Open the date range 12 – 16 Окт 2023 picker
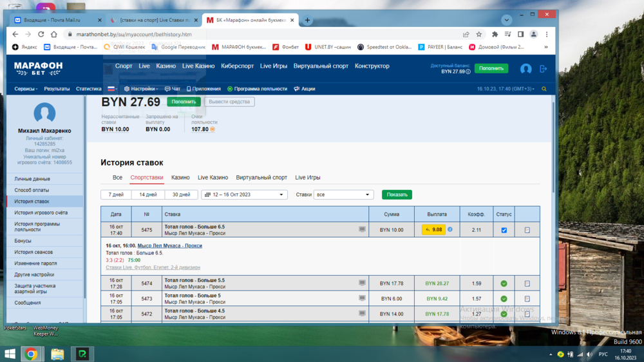644x362 pixels. coord(244,195)
